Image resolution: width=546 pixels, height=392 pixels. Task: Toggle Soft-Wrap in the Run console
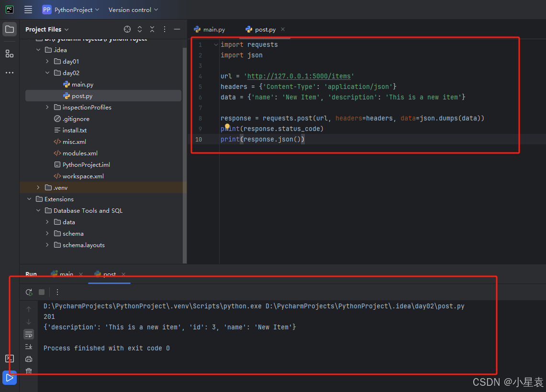(29, 334)
